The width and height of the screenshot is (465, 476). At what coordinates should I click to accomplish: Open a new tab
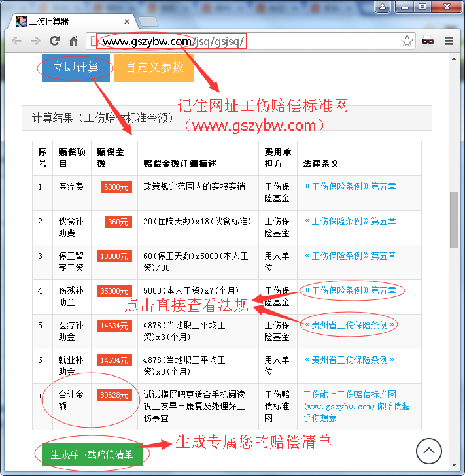(x=148, y=22)
